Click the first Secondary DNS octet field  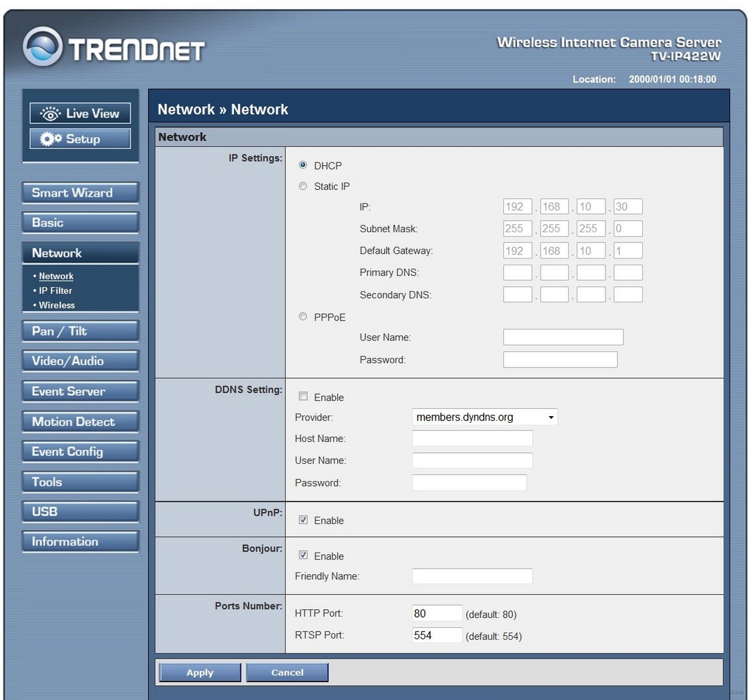point(517,294)
